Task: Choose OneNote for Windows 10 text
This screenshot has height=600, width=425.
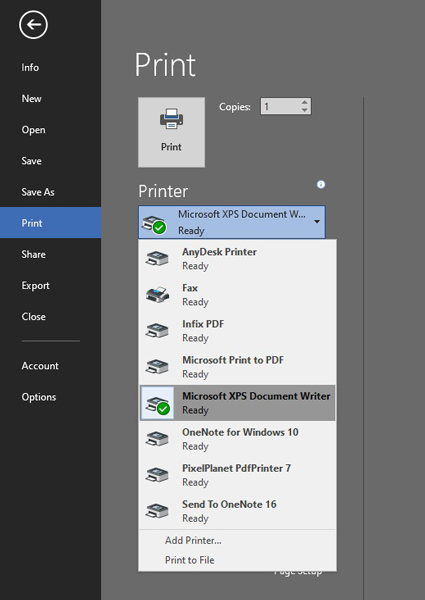Action: 240,432
